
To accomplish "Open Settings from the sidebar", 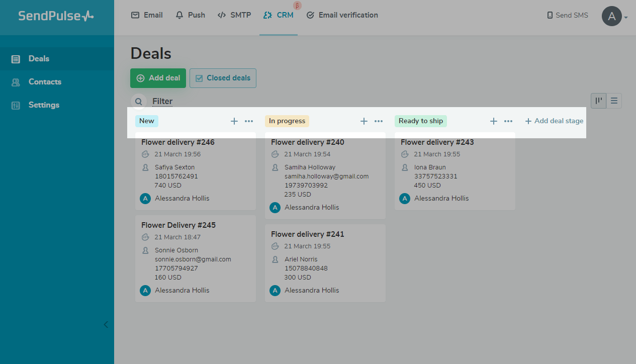I will point(44,105).
